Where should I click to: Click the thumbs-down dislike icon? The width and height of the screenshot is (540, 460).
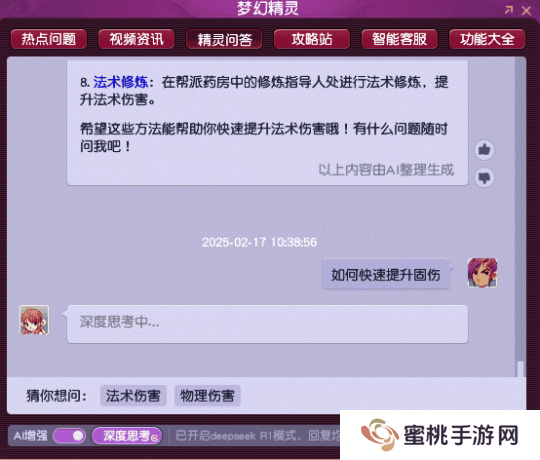(485, 178)
